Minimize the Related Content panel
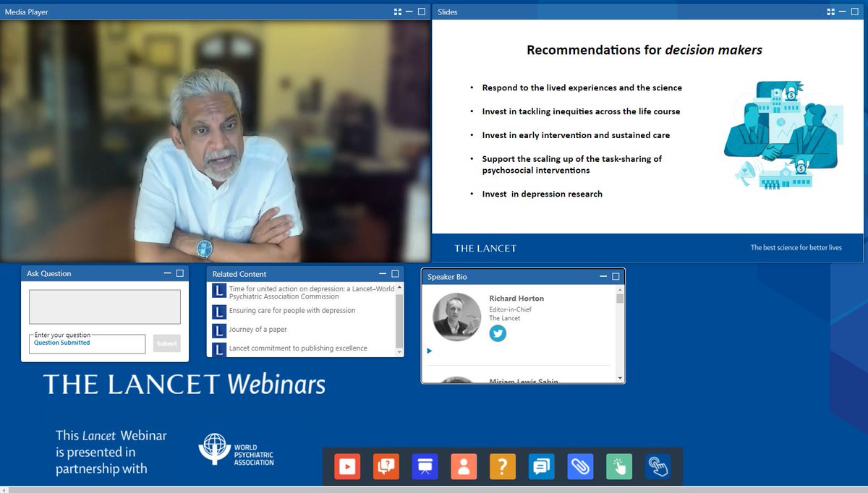 (383, 274)
